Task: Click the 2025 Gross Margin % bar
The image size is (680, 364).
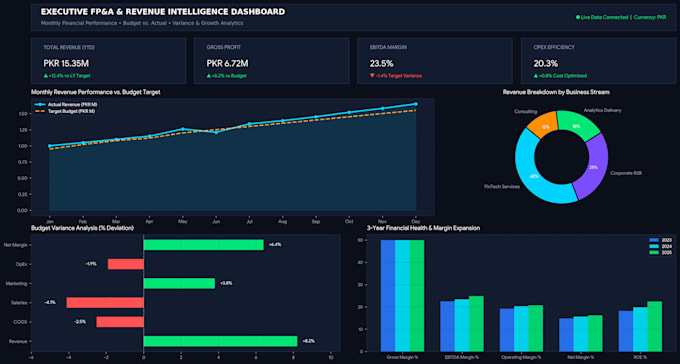Action: click(417, 295)
